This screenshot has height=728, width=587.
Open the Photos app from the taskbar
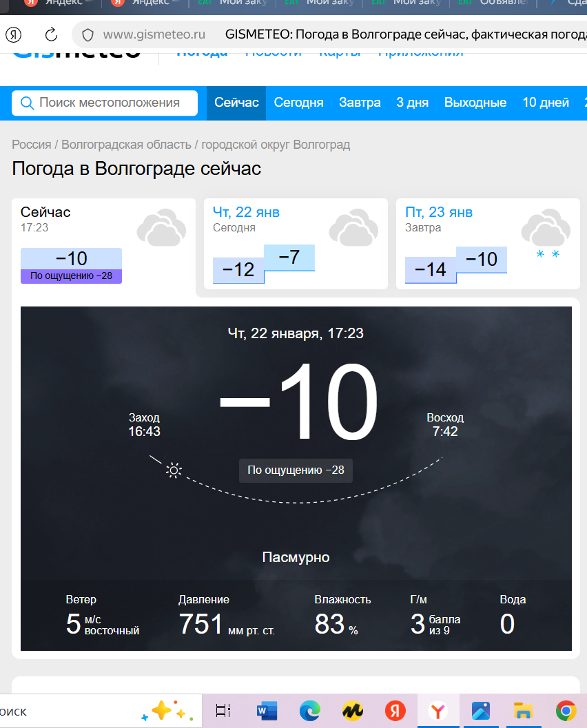point(480,711)
